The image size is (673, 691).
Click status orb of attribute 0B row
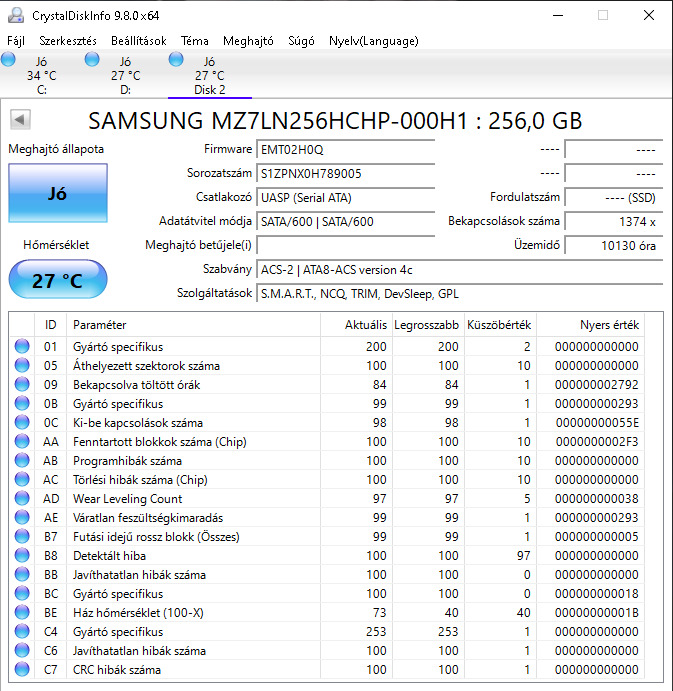point(22,403)
